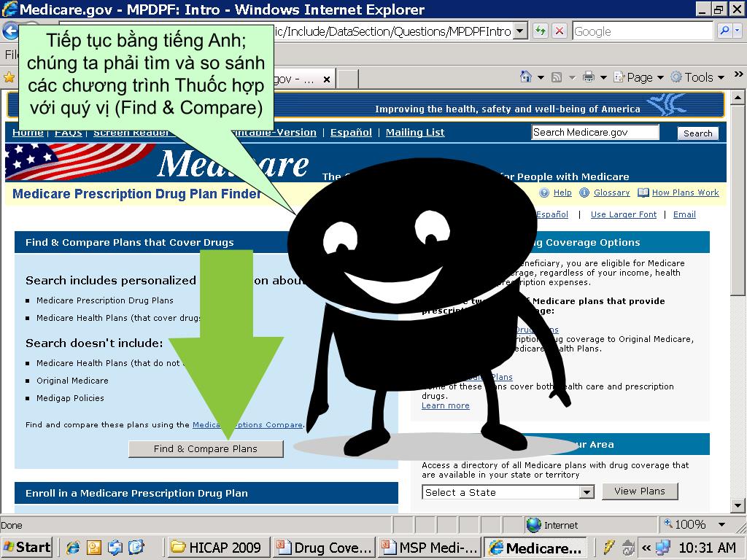
Task: Click the How Plans Work book icon
Action: click(x=643, y=192)
